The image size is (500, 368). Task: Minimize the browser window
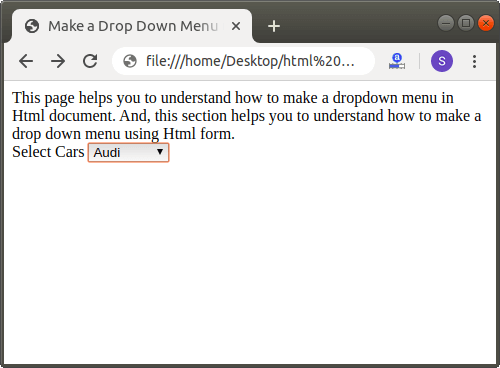pos(446,23)
